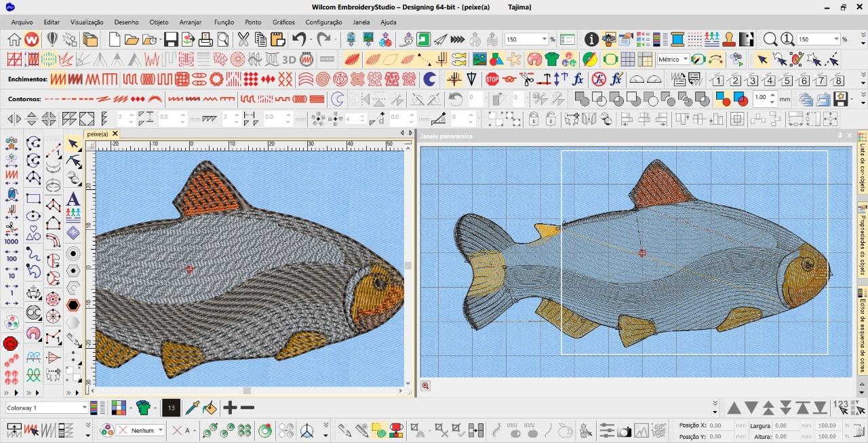Zoom to 1:1 actual size
The height and width of the screenshot is (443, 868).
tap(787, 40)
